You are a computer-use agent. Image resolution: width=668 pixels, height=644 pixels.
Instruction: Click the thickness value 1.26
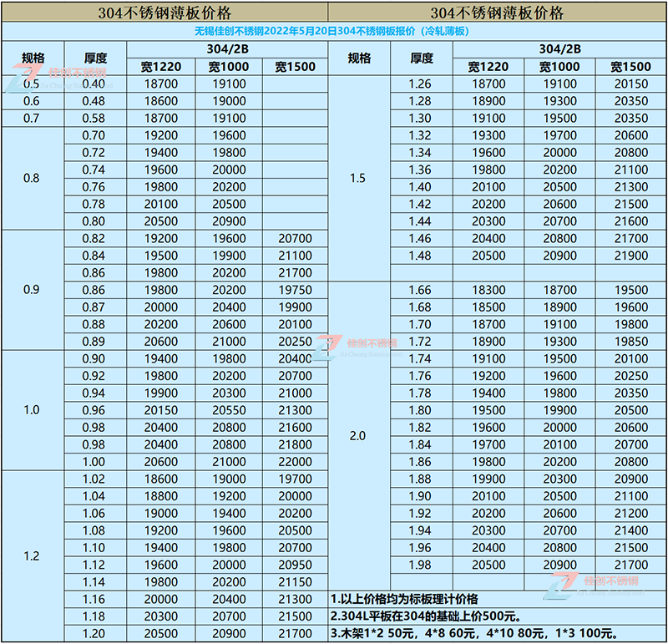[421, 84]
